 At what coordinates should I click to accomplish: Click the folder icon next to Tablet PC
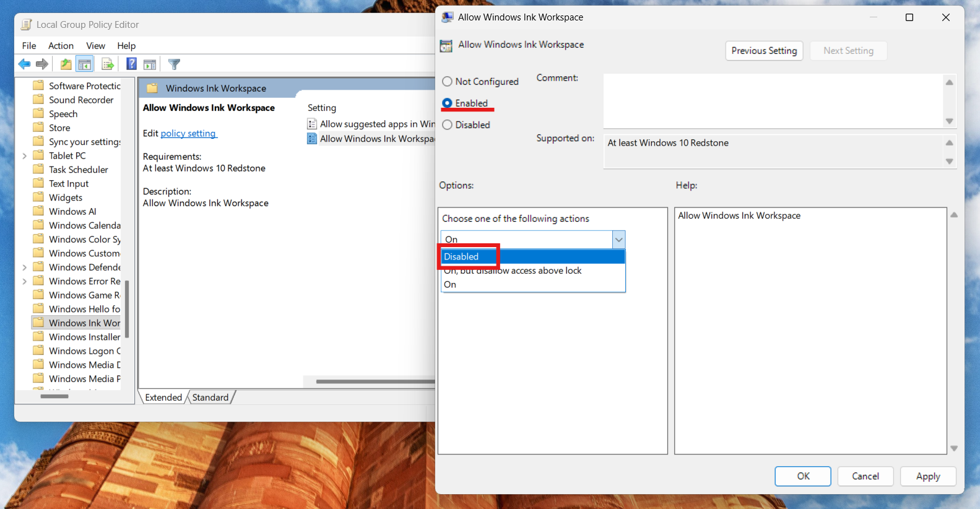point(38,155)
